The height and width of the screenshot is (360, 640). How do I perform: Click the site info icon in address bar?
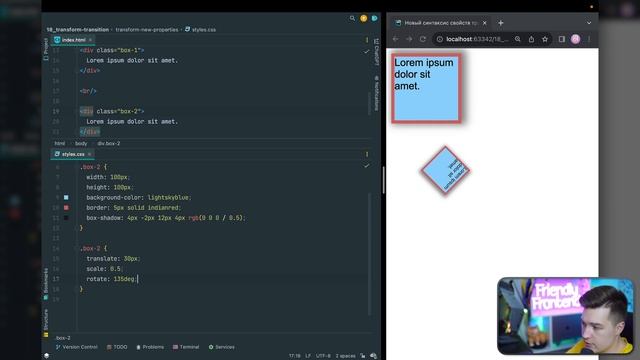(x=440, y=39)
